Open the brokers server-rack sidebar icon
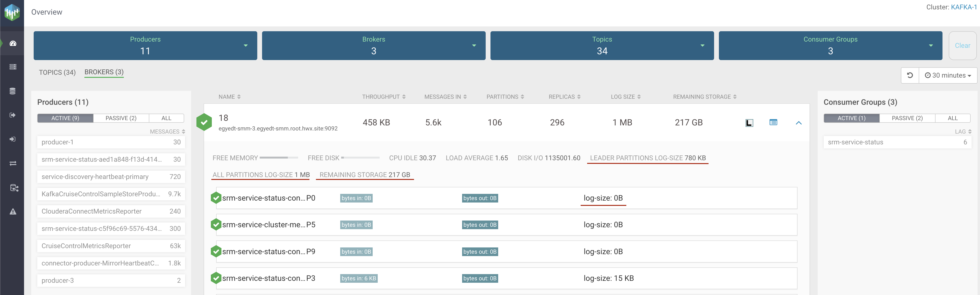Screen dimensions: 980x295 (13, 67)
